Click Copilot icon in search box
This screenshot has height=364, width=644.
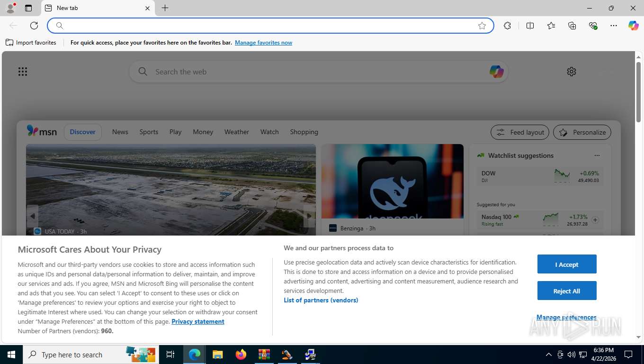click(496, 72)
